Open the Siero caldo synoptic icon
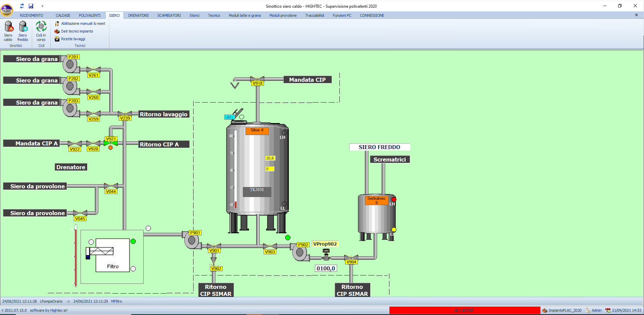 [x=8, y=31]
